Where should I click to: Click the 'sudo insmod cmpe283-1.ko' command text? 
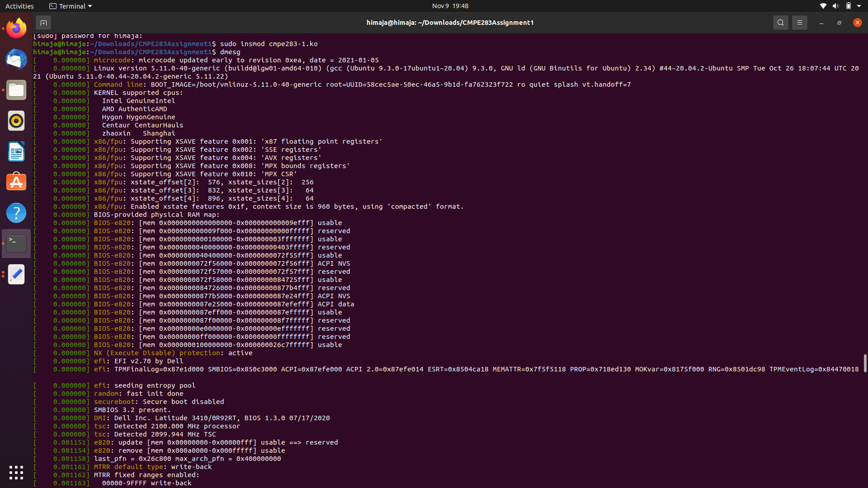(269, 44)
